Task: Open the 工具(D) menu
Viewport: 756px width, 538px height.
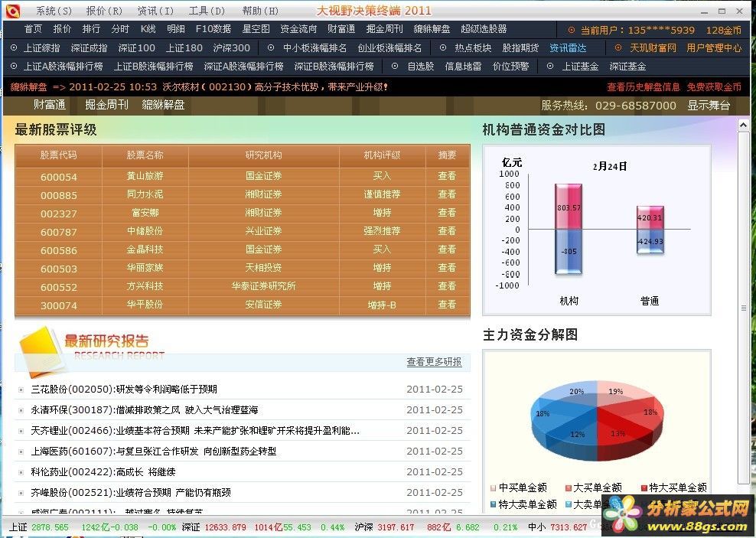Action: 207,11
